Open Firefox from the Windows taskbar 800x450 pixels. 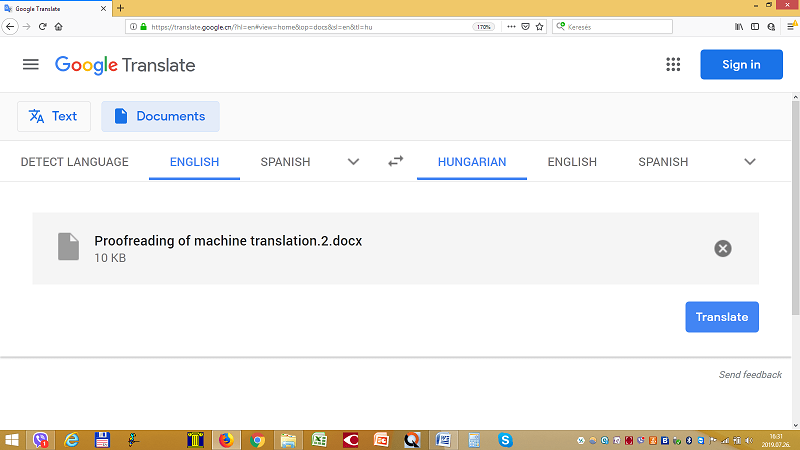225,440
